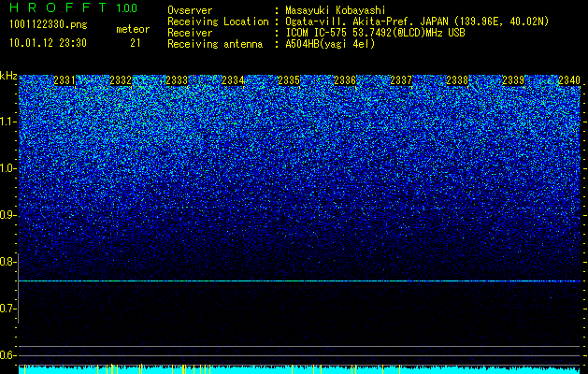
Task: Click the 0.9 kHz axis label
Action: pos(8,215)
